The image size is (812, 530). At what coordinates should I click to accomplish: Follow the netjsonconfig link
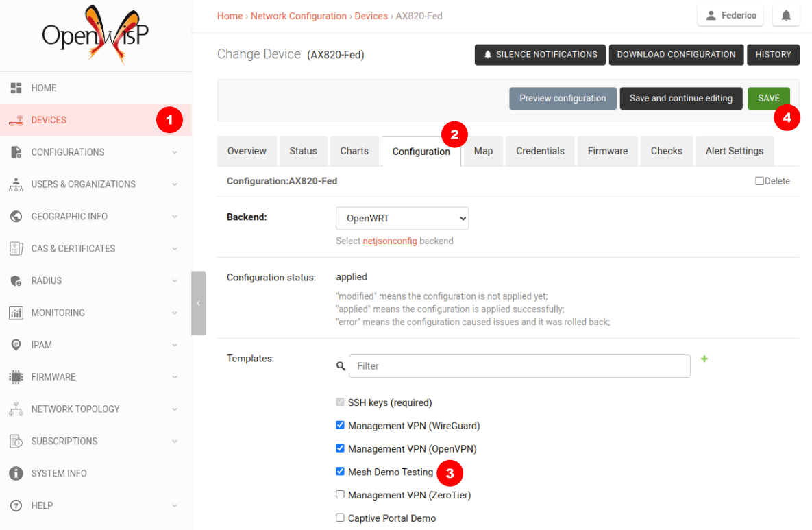coord(390,241)
